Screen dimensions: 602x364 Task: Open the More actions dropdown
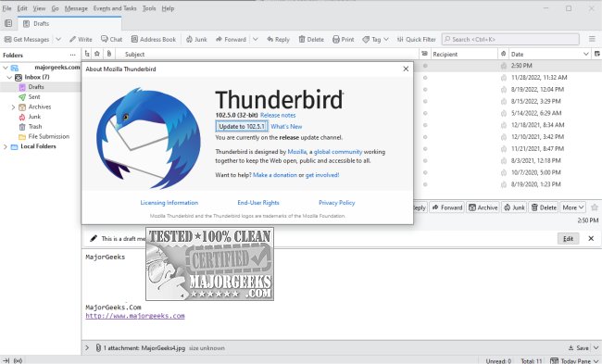(572, 207)
